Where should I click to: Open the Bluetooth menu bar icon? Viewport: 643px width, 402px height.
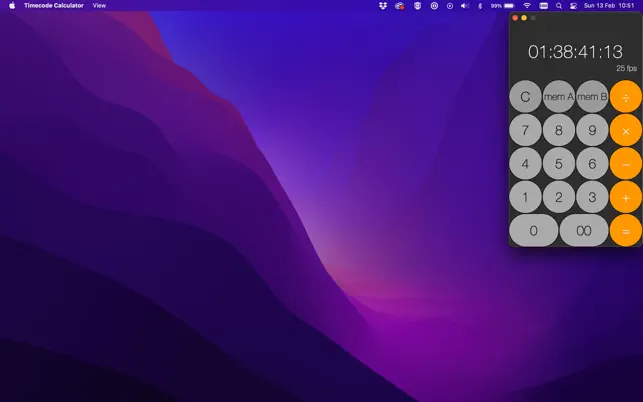[x=480, y=6]
